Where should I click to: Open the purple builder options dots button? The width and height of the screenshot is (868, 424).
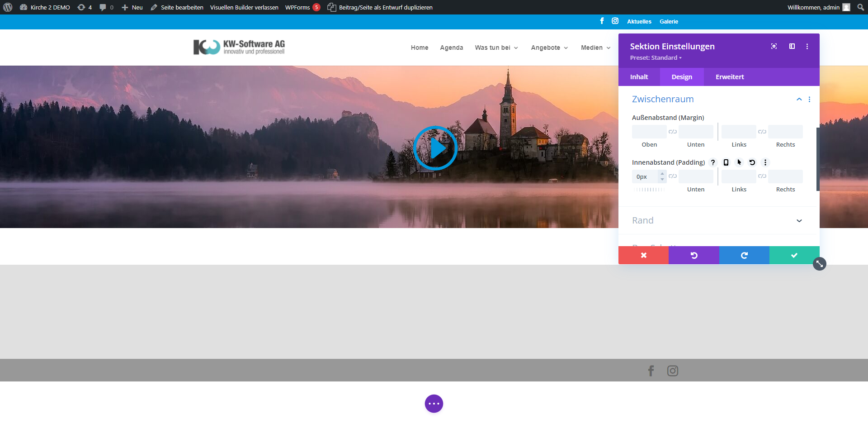point(434,404)
